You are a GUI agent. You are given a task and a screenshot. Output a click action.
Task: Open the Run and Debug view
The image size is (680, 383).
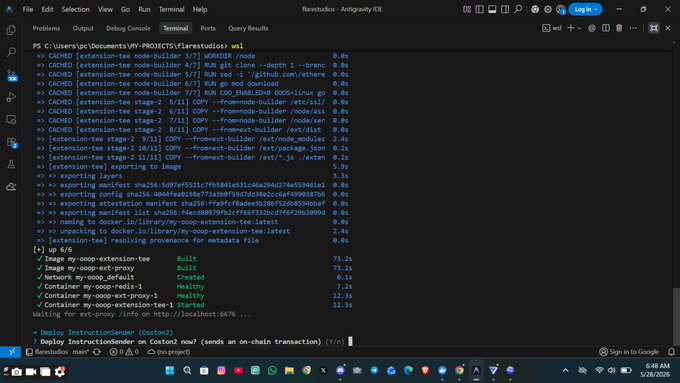[11, 97]
